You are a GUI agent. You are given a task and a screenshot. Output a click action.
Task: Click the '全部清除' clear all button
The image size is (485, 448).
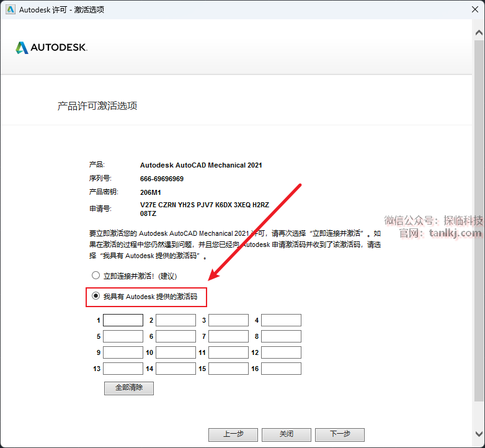(129, 388)
